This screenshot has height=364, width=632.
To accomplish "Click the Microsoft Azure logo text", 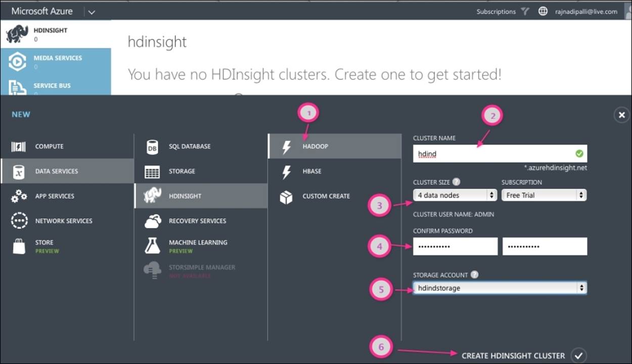I will (x=42, y=11).
